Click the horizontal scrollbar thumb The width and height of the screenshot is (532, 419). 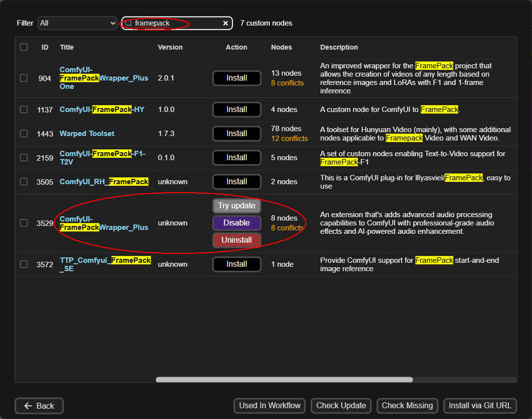(284, 380)
